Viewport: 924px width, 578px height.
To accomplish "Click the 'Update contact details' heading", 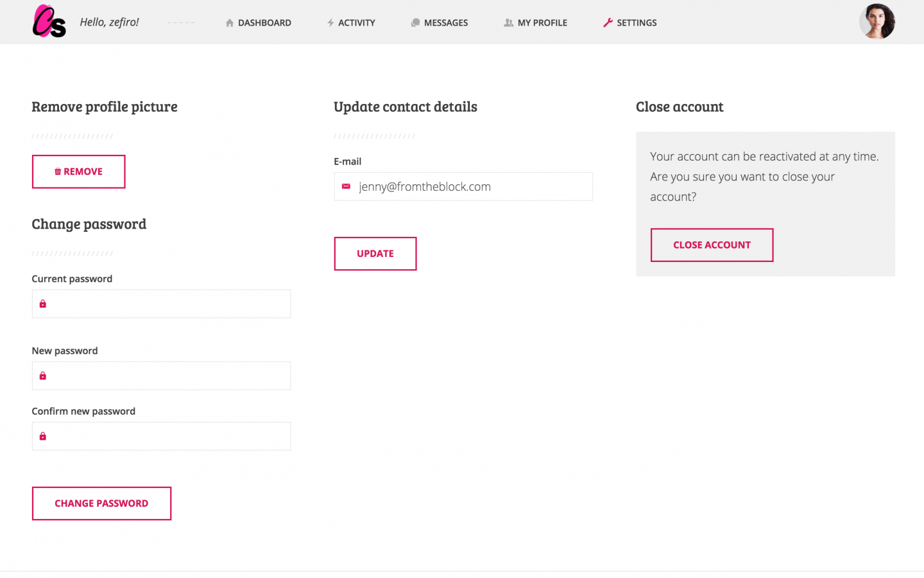I will click(406, 107).
